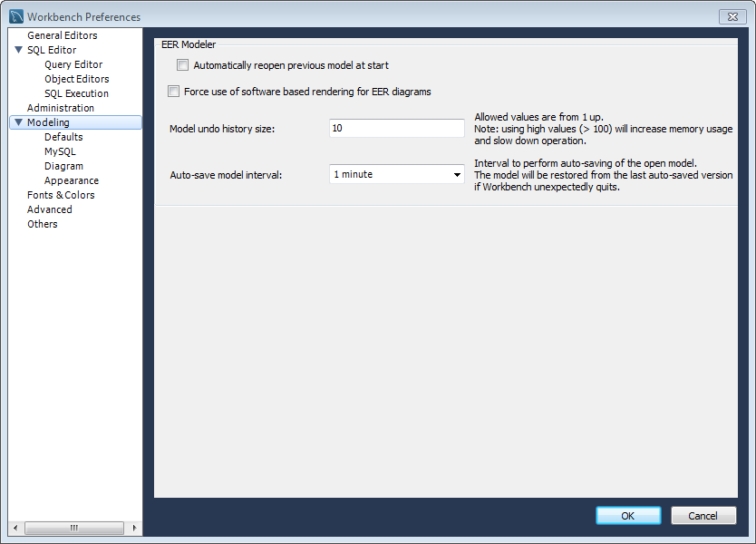
Task: Select the Advanced section
Action: tap(50, 209)
